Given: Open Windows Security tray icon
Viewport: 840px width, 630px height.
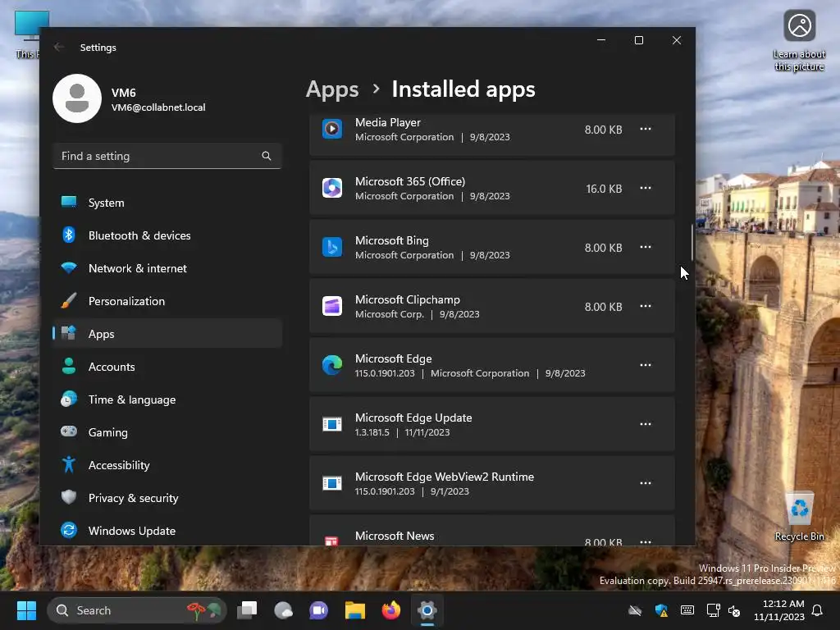Looking at the screenshot, I should [x=661, y=610].
